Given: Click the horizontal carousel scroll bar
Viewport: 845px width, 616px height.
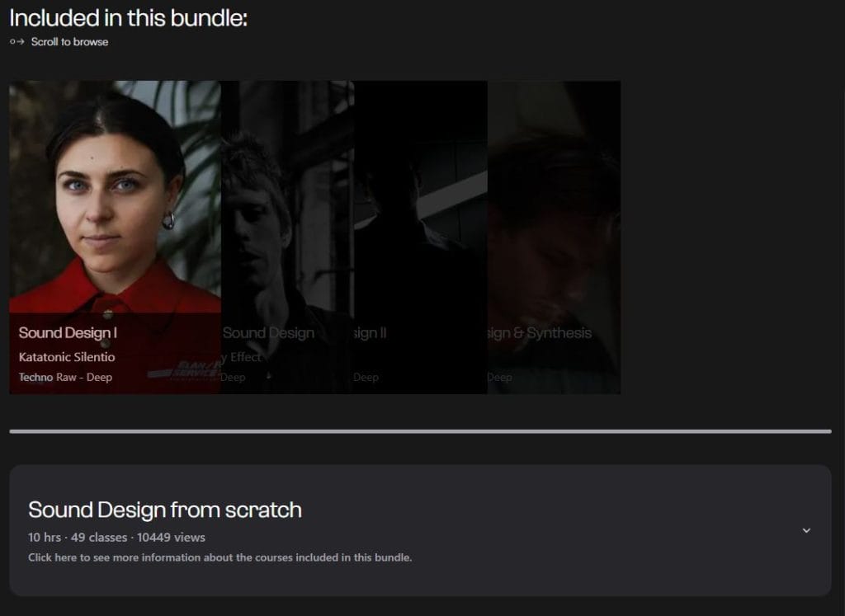Looking at the screenshot, I should 420,431.
